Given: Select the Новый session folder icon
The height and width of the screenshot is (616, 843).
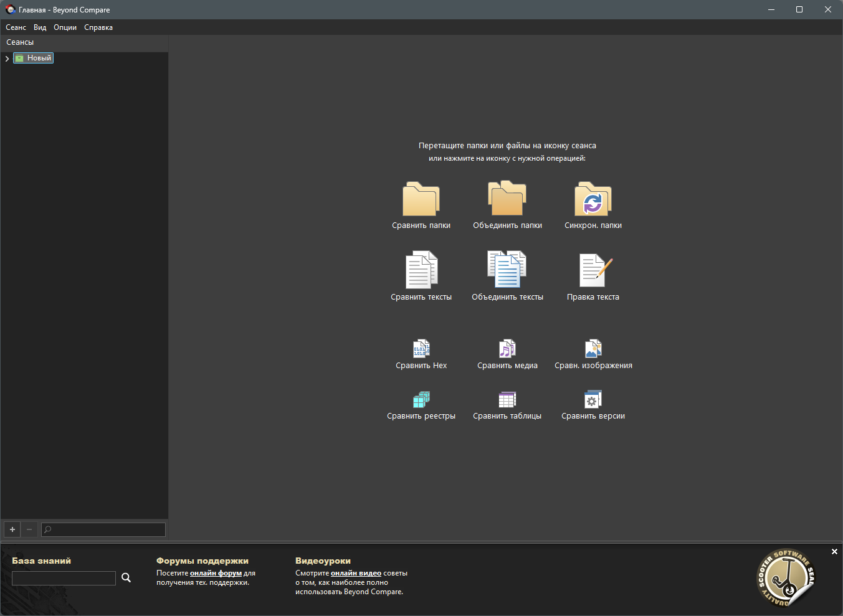Looking at the screenshot, I should point(19,58).
